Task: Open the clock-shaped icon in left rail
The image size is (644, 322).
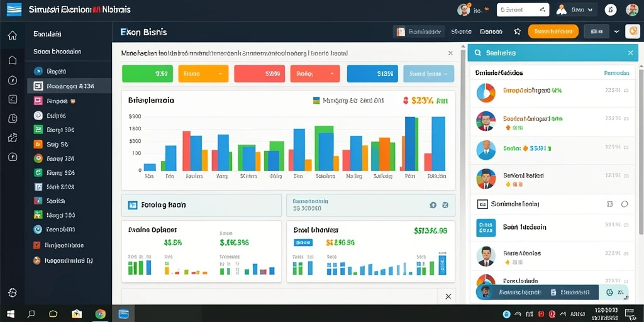Action: pyautogui.click(x=13, y=119)
